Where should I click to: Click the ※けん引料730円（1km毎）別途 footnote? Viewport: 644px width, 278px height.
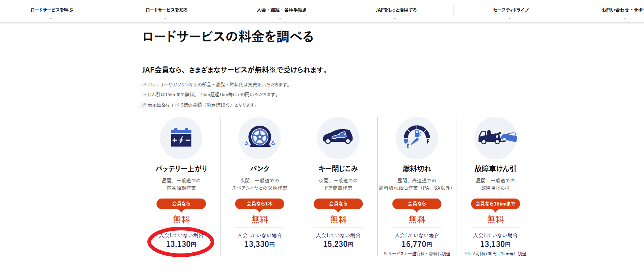[496, 253]
